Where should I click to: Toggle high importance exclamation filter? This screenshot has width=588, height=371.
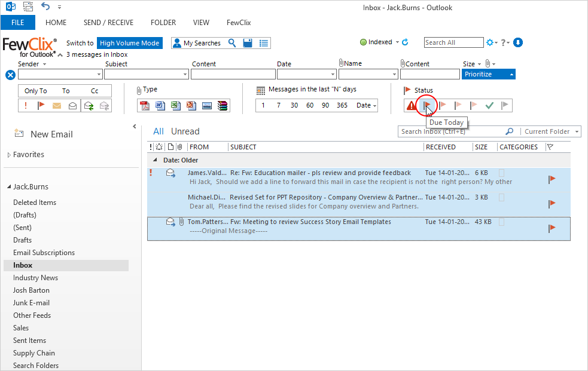point(26,106)
